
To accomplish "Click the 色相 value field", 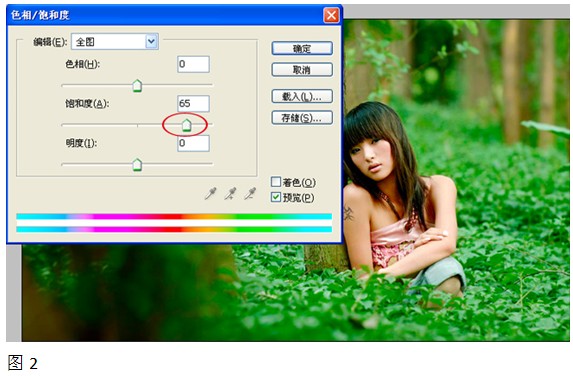I will pos(193,64).
